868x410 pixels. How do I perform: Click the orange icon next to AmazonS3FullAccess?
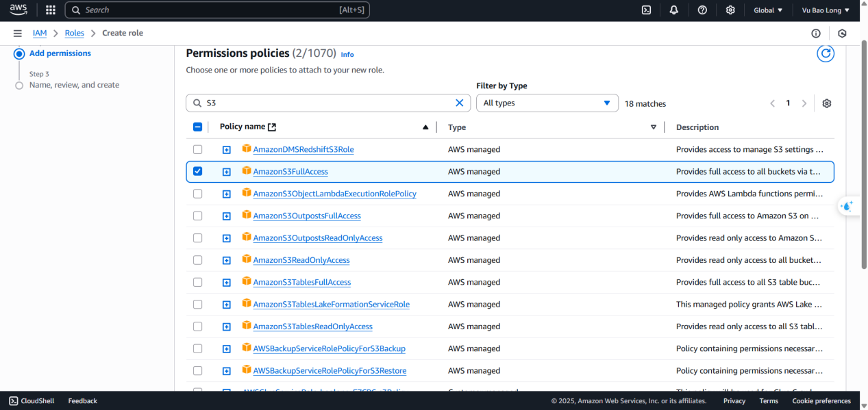(247, 170)
